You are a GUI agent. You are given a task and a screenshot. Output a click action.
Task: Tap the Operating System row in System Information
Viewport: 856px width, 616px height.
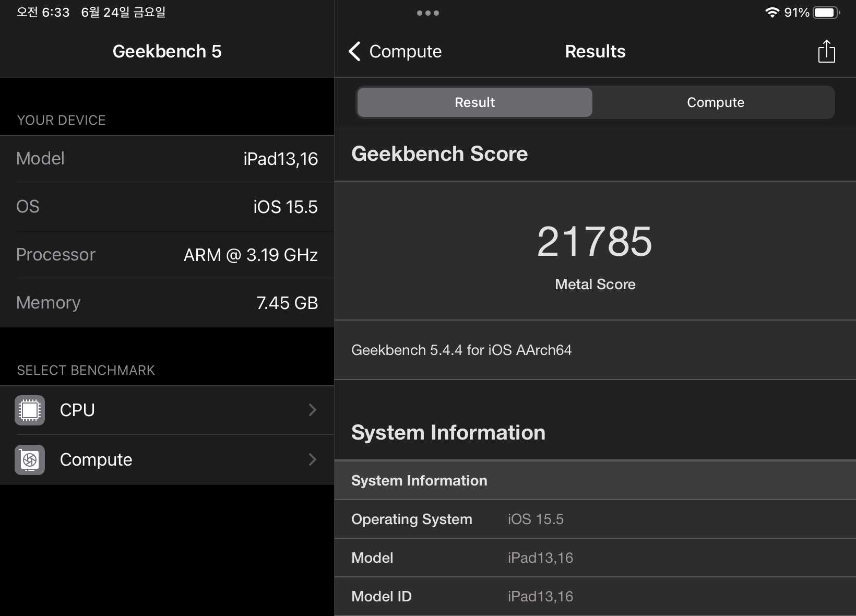coord(595,519)
